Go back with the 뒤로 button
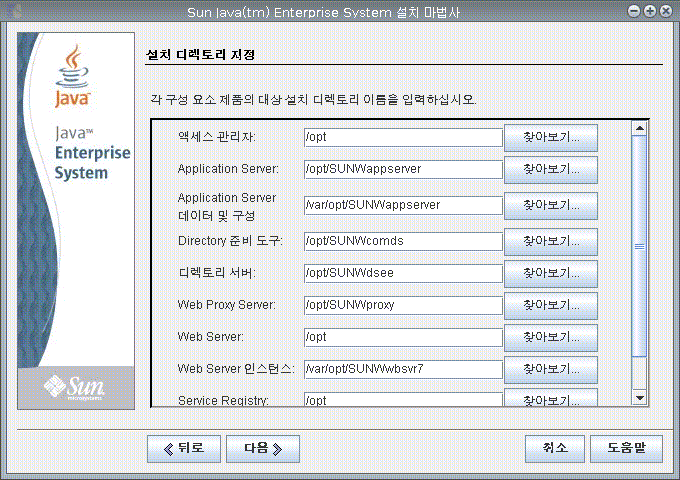 (x=184, y=449)
